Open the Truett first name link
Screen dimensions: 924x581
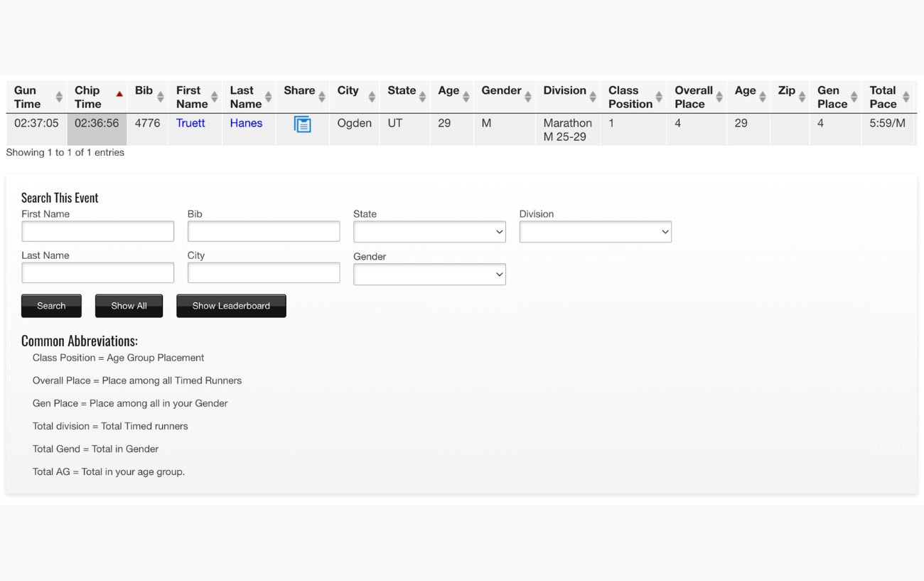click(190, 123)
